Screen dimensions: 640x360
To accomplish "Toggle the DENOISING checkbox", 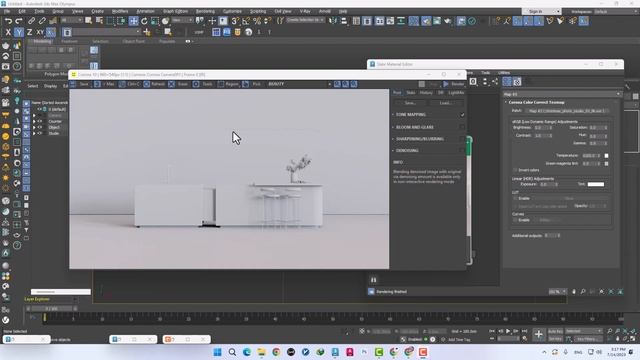I will tap(462, 151).
